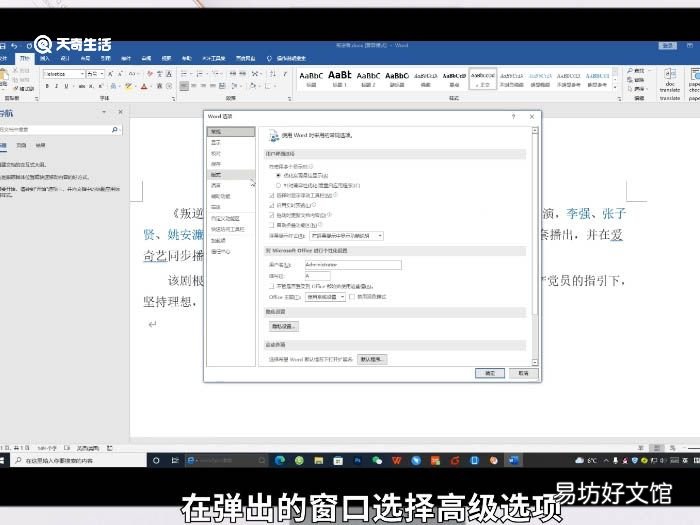This screenshot has width=700, height=525.
Task: Toggle Show paragraph marks icon
Action: [285, 74]
